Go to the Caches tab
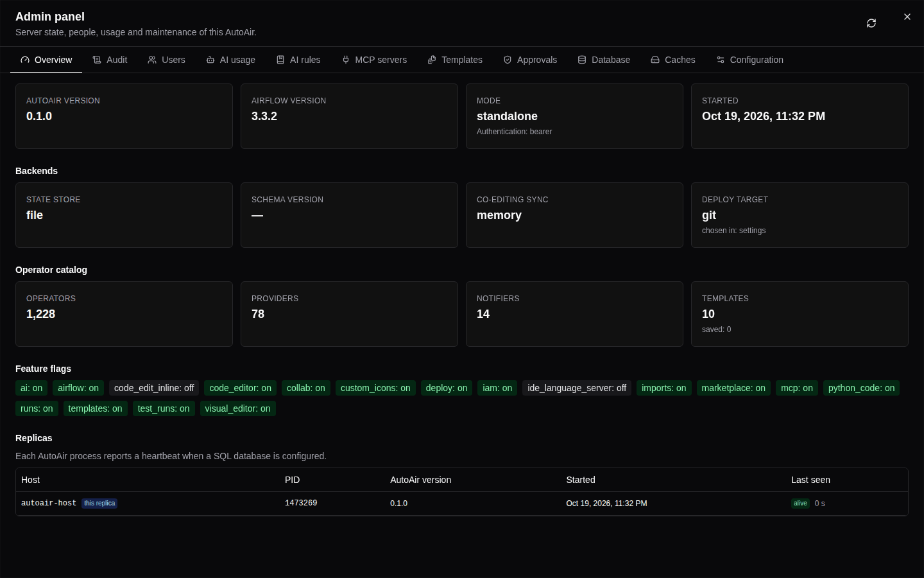924x578 pixels. [x=673, y=60]
